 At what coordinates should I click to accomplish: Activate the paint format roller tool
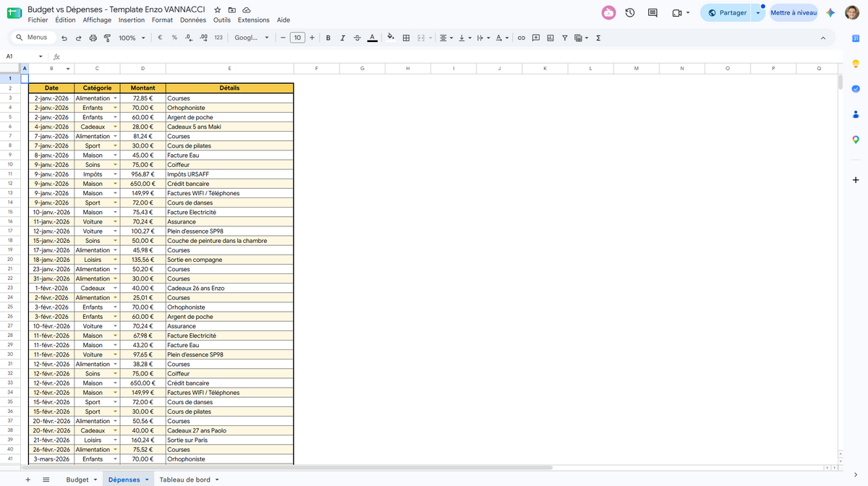107,38
